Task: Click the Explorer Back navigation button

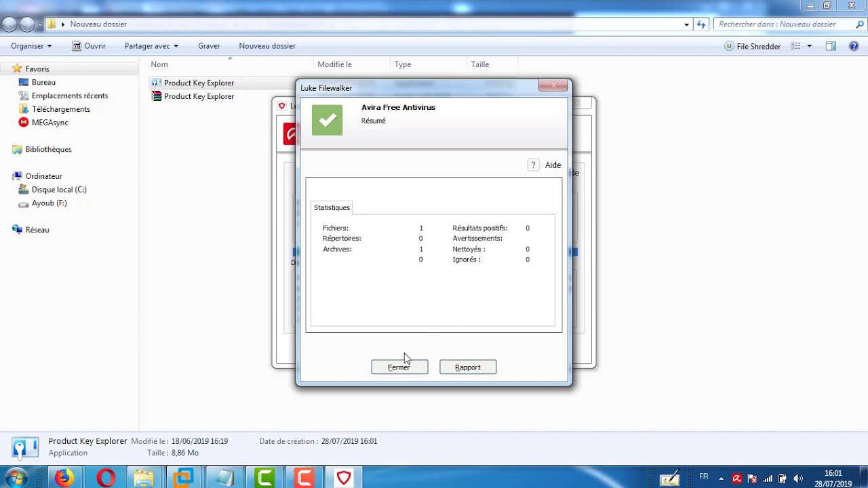Action: click(9, 24)
